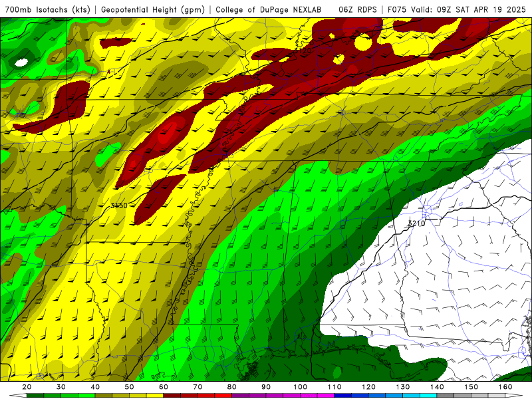Click the 3150 height contour label
Viewport: 532px width, 399px height.
tap(119, 205)
